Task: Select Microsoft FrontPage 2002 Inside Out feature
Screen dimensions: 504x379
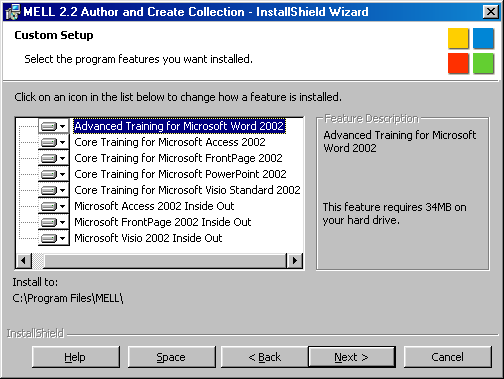Action: tap(163, 222)
